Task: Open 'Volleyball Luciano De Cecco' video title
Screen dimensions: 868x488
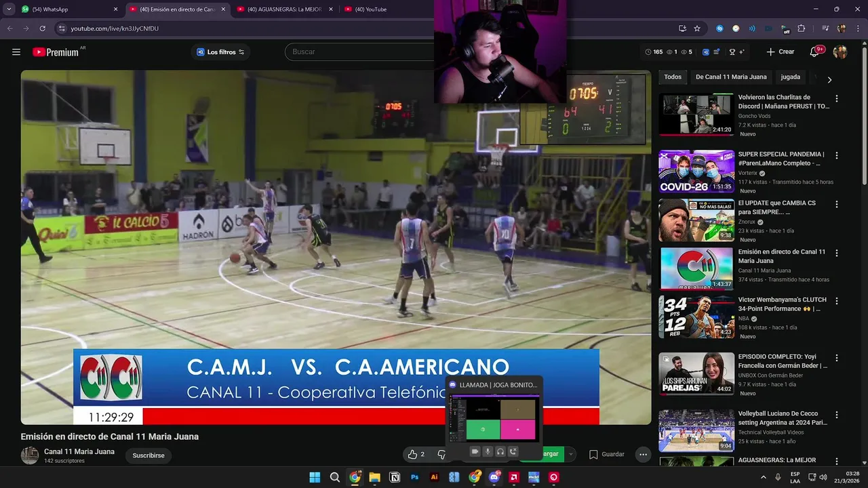Action: click(783, 418)
